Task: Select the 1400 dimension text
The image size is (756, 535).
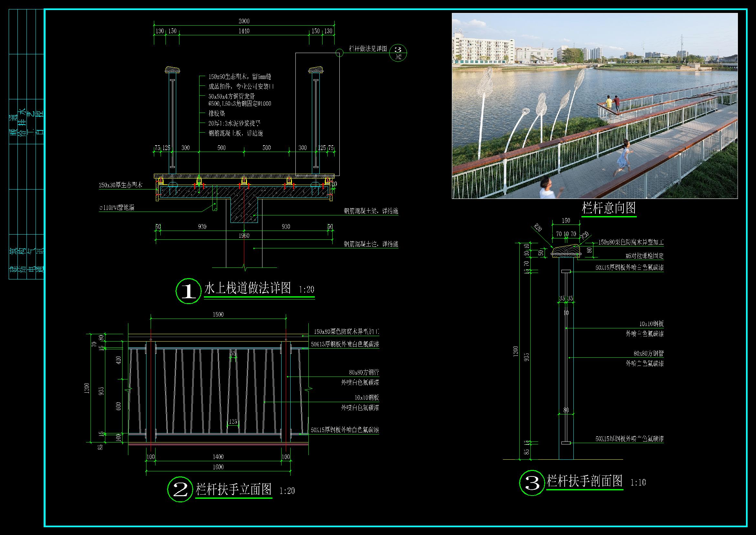Action: tap(218, 457)
